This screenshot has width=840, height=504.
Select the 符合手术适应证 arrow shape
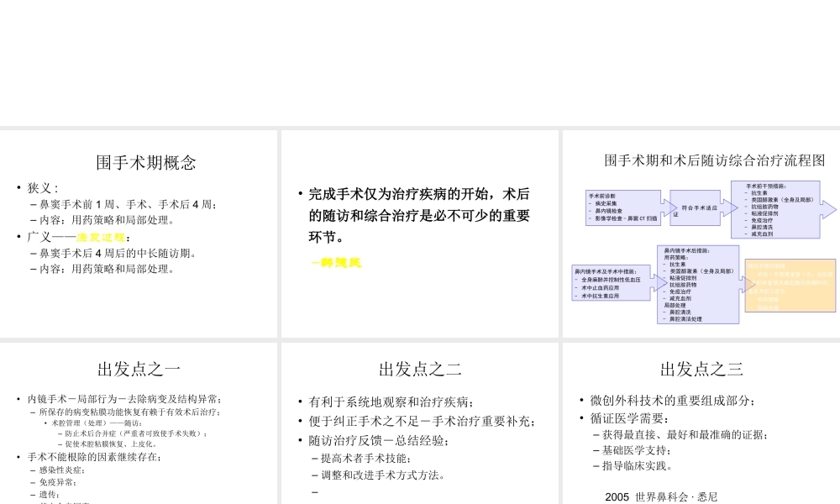[x=696, y=209]
